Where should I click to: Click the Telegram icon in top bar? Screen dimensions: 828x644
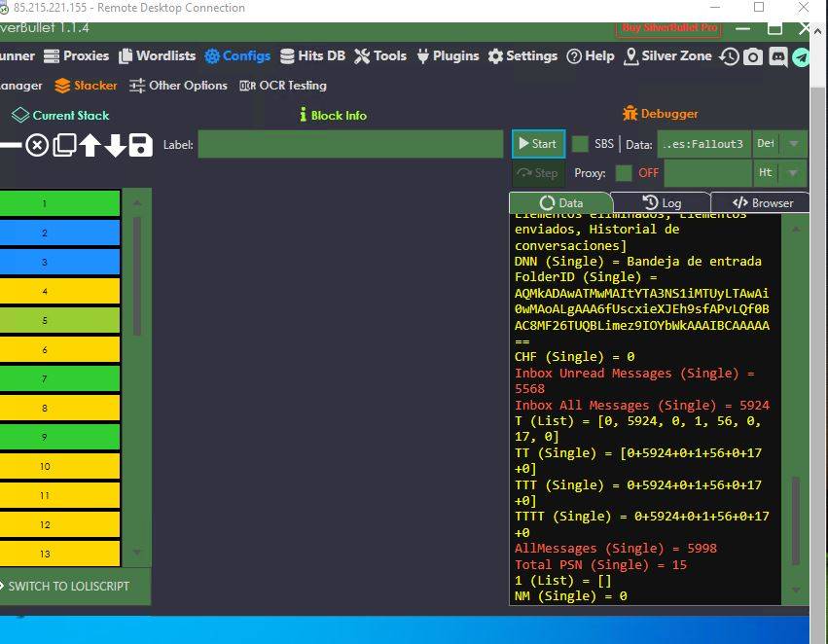click(801, 56)
